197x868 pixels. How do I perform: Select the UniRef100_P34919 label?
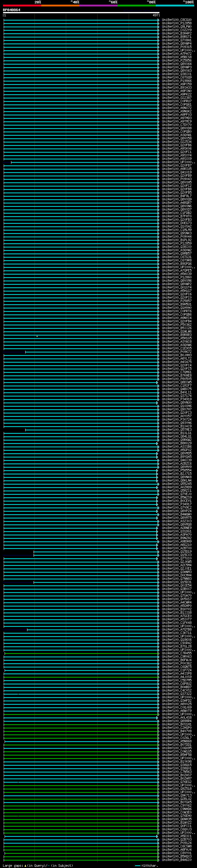(x=176, y=399)
